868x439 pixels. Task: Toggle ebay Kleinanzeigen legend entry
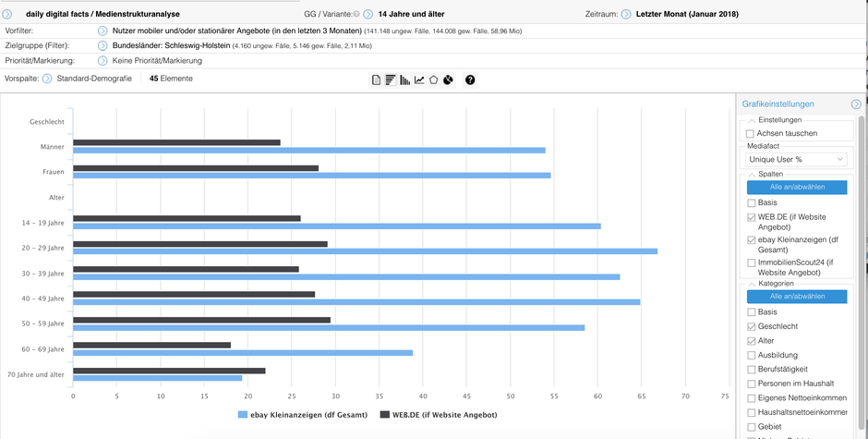(x=302, y=415)
